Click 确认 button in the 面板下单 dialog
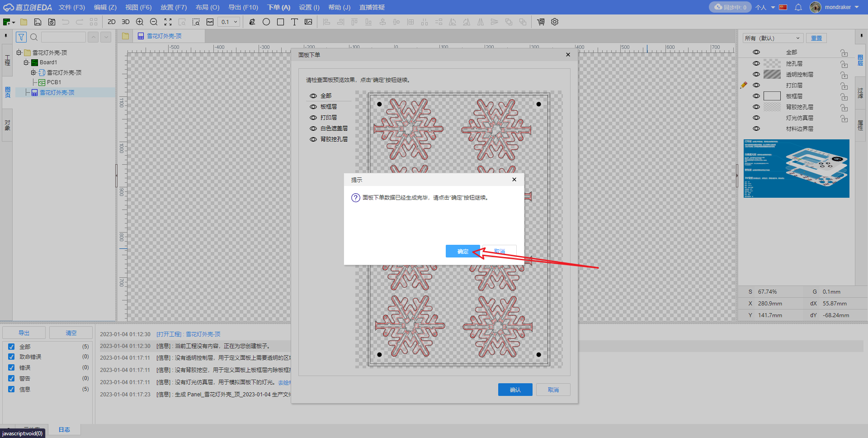 coord(515,390)
